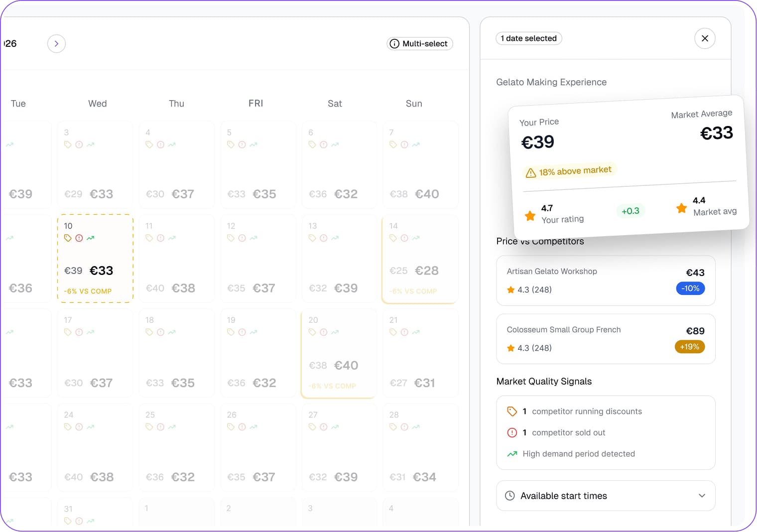Image resolution: width=757 pixels, height=532 pixels.
Task: Click the demand trend icon on day 5
Action: click(x=253, y=144)
